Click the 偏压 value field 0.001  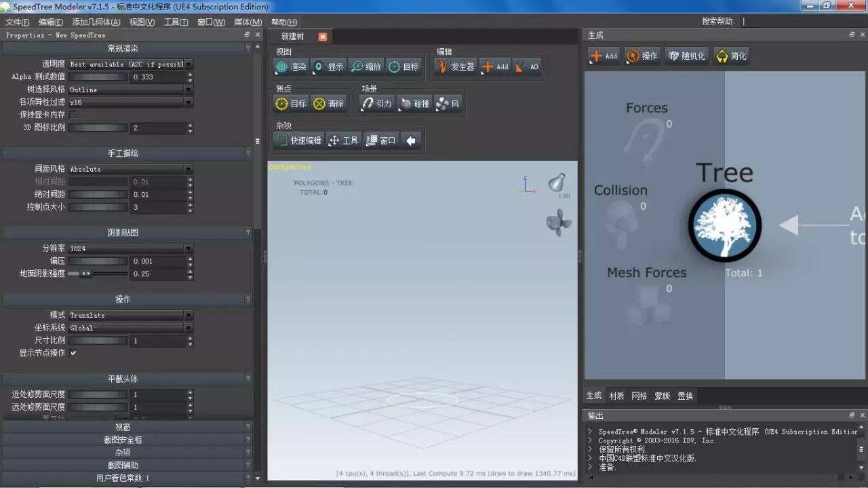coord(159,261)
